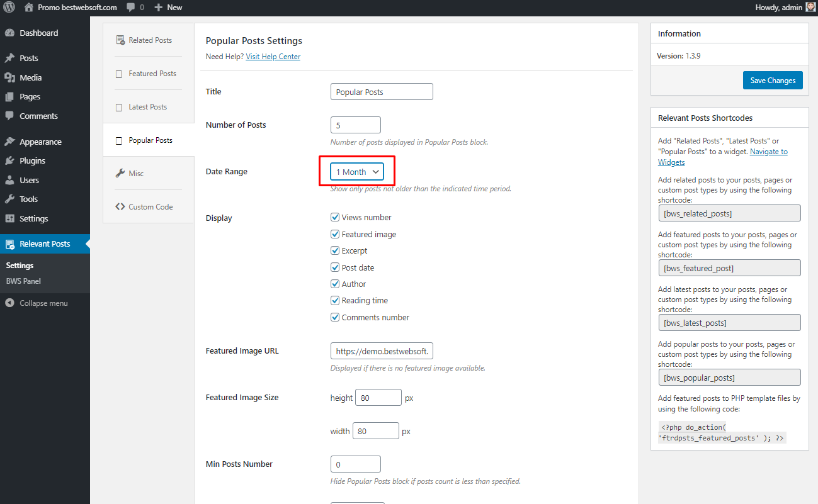Uncheck the Featured image checkbox
Viewport: 818px width, 504px height.
coord(335,234)
